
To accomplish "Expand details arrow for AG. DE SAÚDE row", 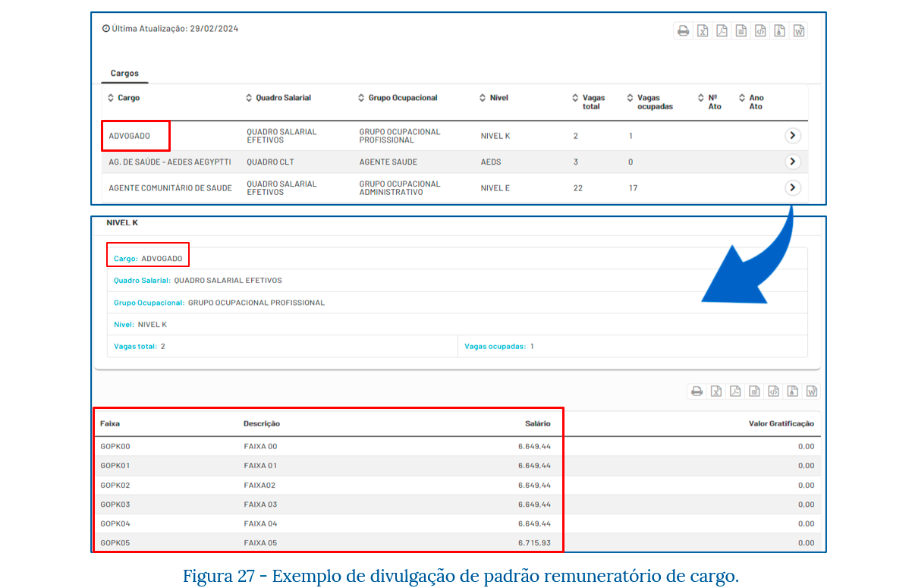I will point(792,162).
